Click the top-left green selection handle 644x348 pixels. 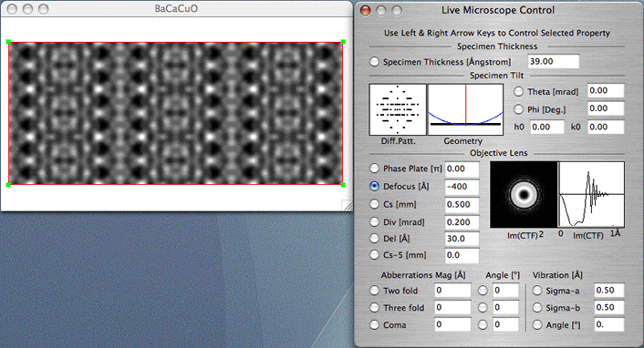tap(8, 42)
